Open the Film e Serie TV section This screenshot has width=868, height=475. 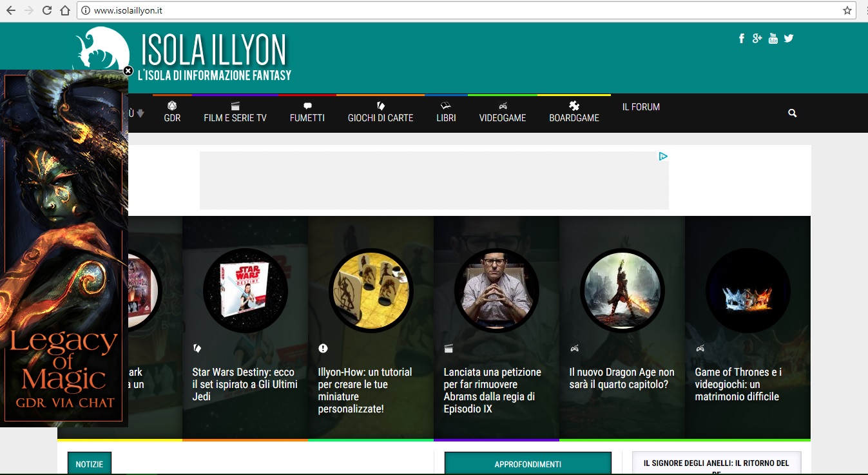click(x=235, y=112)
